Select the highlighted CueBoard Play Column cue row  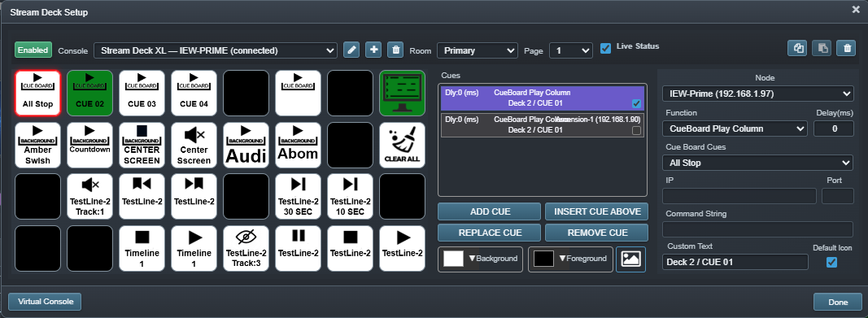pyautogui.click(x=543, y=98)
